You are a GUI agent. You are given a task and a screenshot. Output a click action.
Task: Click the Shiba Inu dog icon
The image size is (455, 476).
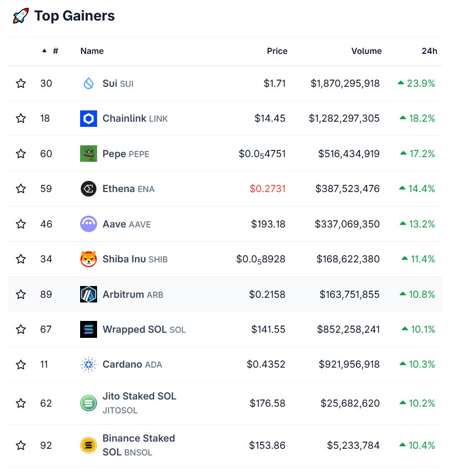(x=88, y=259)
